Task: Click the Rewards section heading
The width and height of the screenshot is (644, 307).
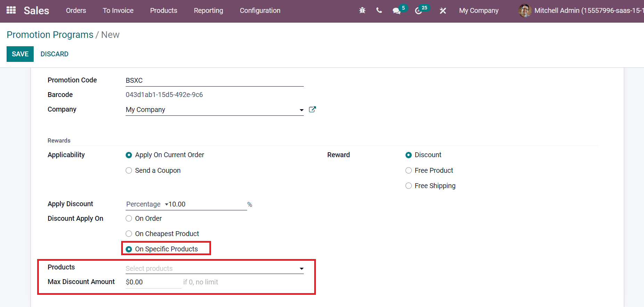Action: point(59,140)
